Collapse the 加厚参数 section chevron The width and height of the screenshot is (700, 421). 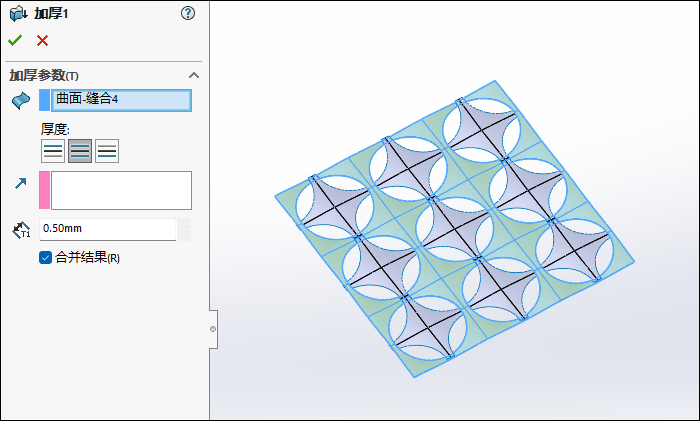click(194, 75)
